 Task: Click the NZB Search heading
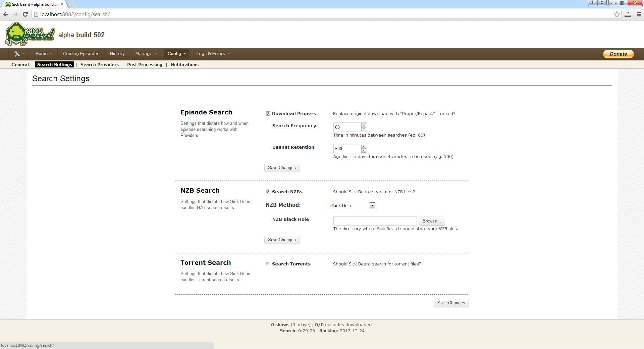coord(200,191)
